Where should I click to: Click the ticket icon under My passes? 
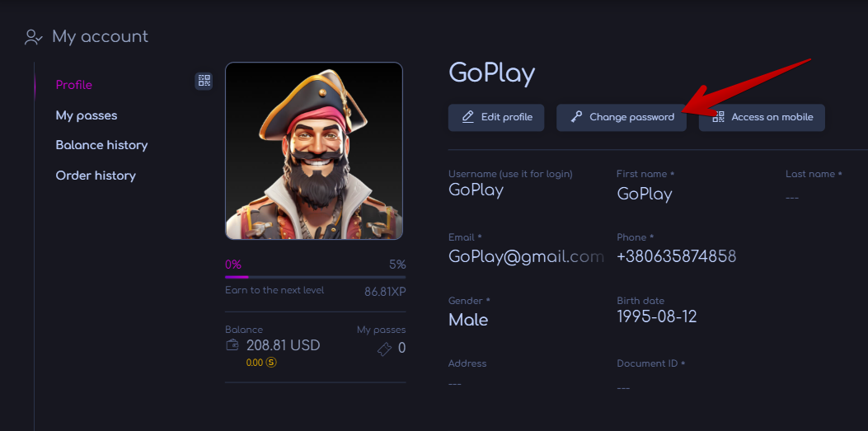pyautogui.click(x=384, y=349)
